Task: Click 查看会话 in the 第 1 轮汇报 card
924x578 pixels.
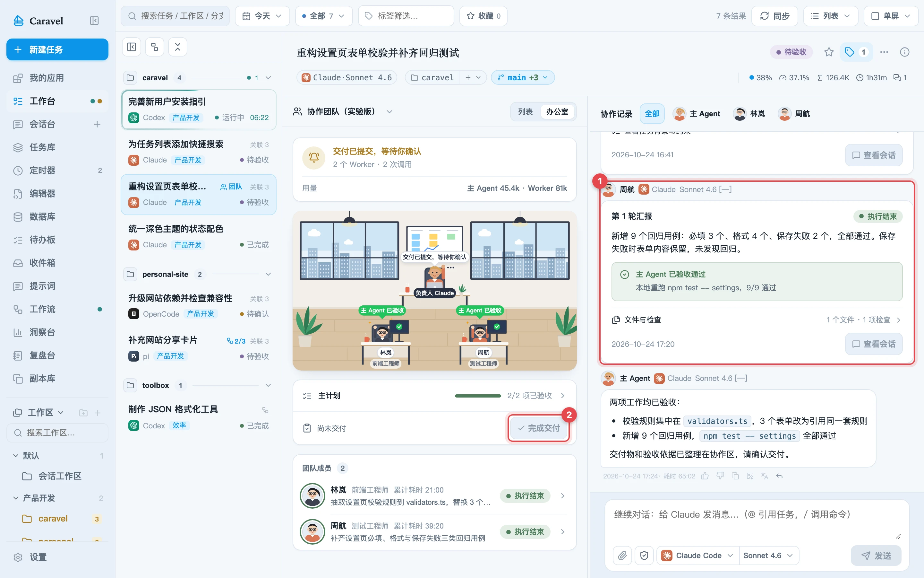Action: 874,344
